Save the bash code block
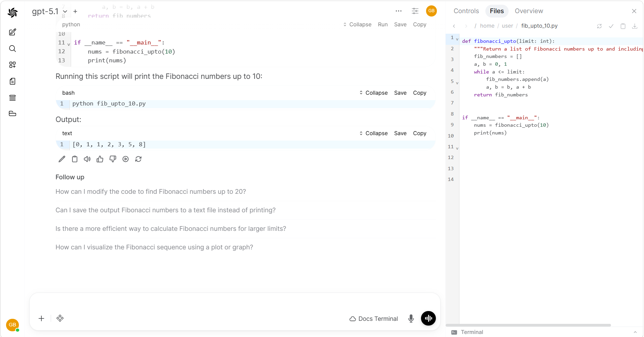Screen dimensions: 644x337 coord(400,93)
